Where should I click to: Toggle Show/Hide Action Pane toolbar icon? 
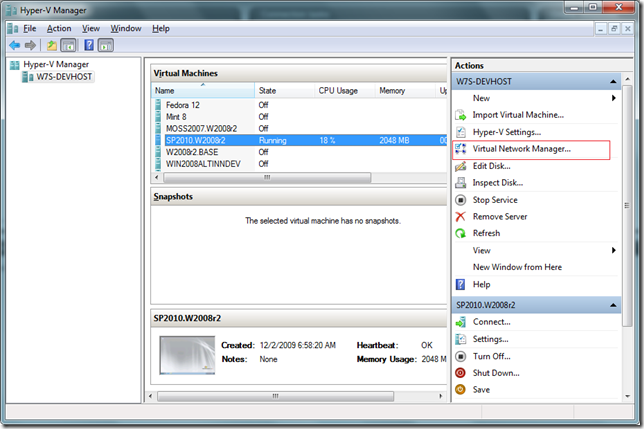coord(106,45)
